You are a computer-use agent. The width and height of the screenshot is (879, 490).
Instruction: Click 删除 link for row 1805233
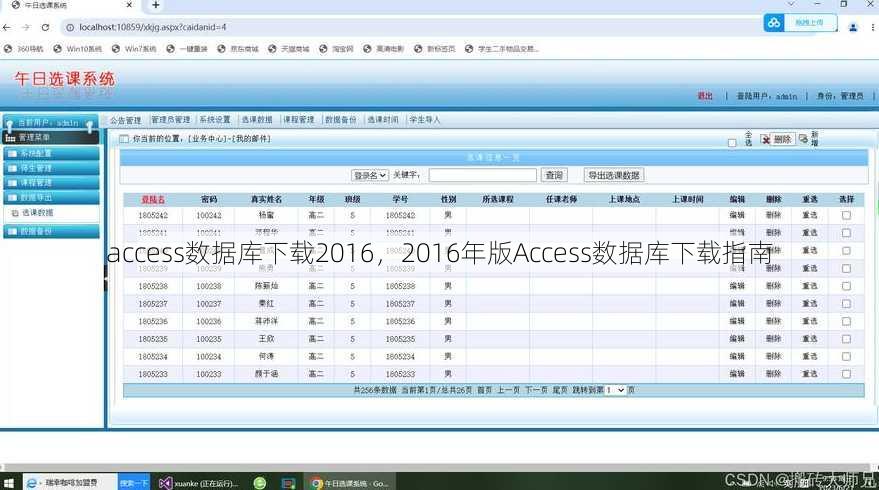click(774, 374)
